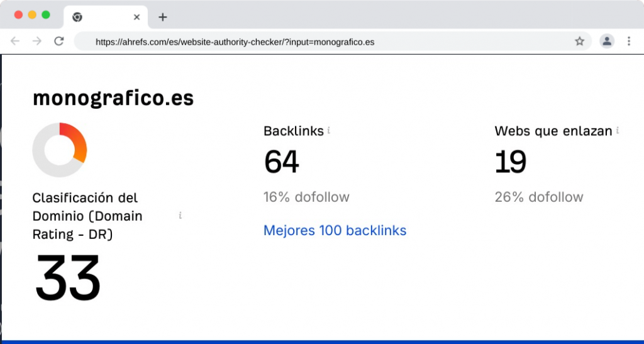Open the Mejores 100 backlinks link
644x344 pixels.
(335, 230)
